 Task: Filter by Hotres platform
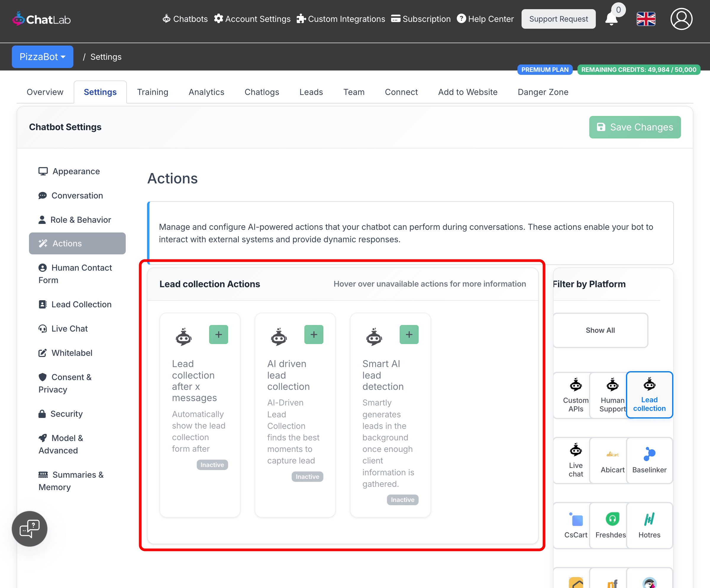pyautogui.click(x=649, y=525)
